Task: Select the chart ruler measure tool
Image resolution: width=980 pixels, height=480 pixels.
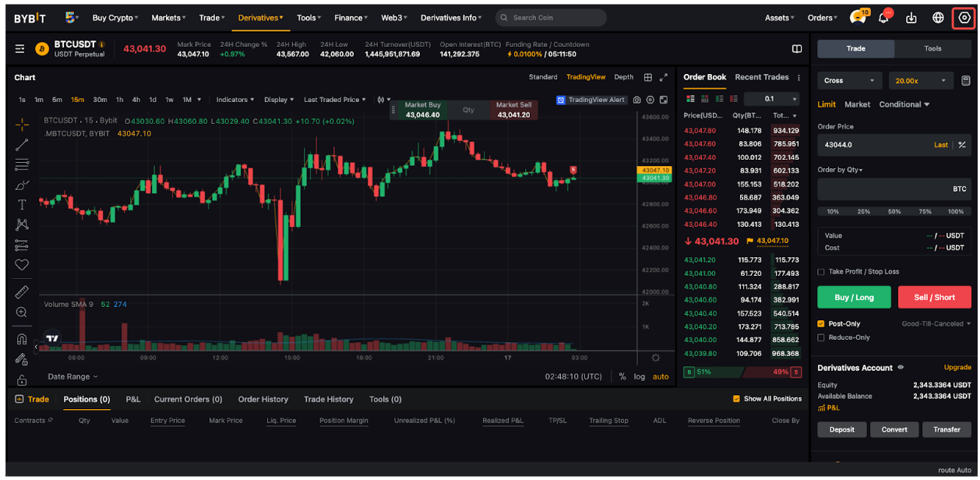Action: (x=22, y=291)
